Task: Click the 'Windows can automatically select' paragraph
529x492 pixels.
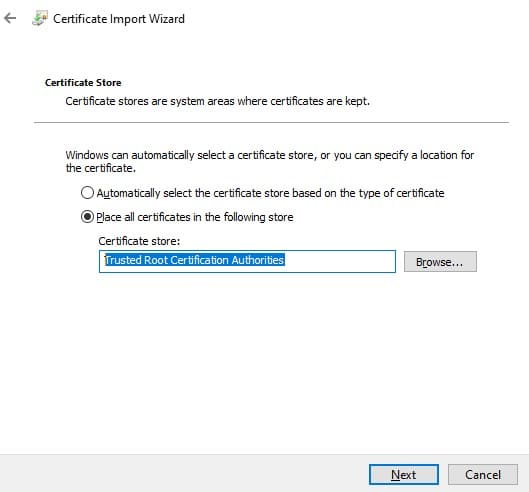Action: pyautogui.click(x=270, y=161)
